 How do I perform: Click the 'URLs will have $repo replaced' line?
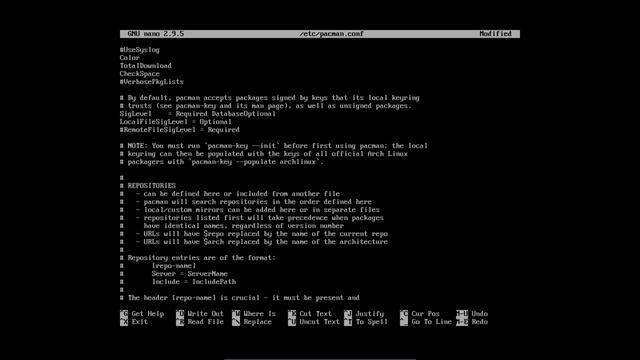[x=254, y=234]
